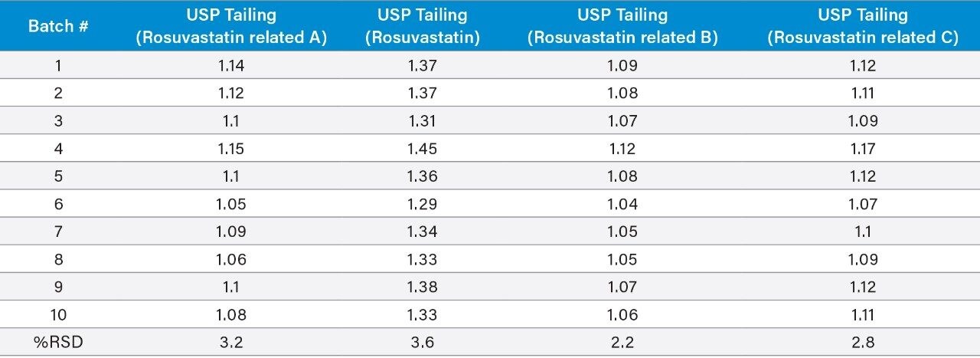Click USP Tailing Rosuvastatin related B header

click(x=622, y=26)
